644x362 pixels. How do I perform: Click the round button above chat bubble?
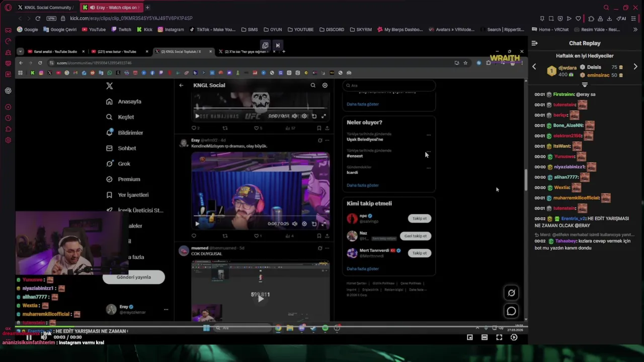(x=511, y=293)
